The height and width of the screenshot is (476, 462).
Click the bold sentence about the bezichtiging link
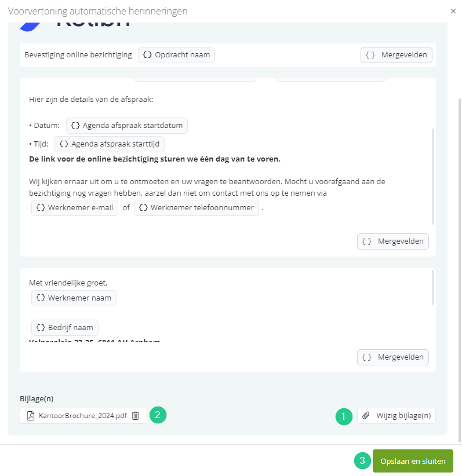(x=155, y=159)
